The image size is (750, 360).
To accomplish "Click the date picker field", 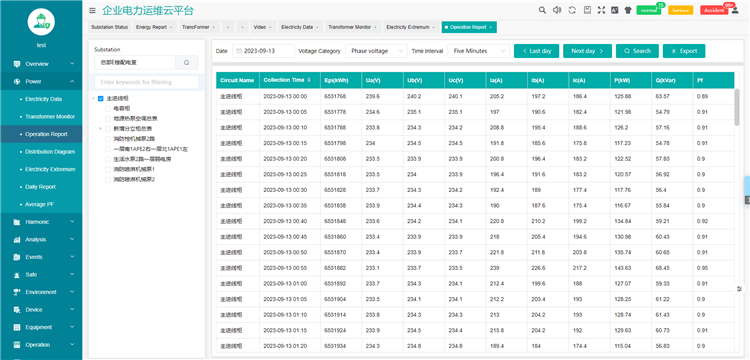I will (264, 51).
